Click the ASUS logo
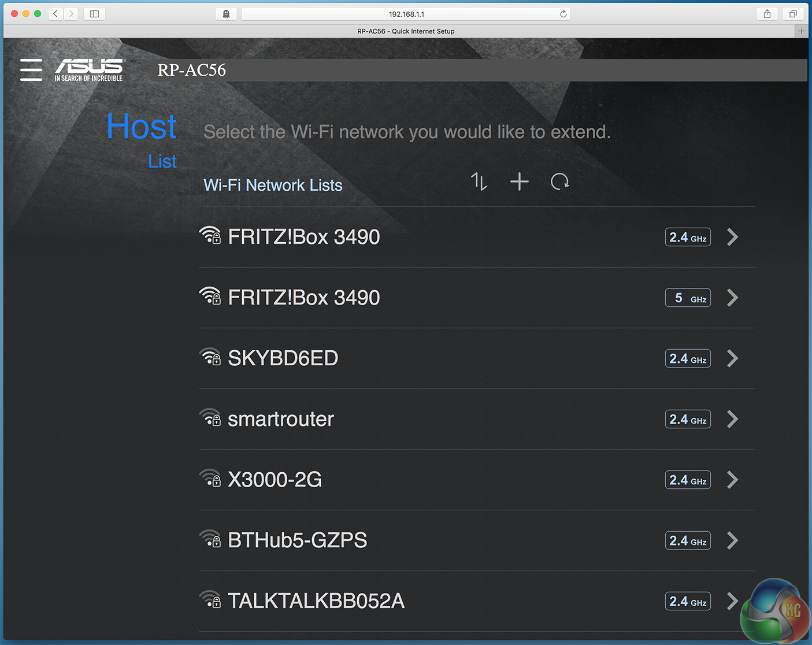 tap(88, 70)
